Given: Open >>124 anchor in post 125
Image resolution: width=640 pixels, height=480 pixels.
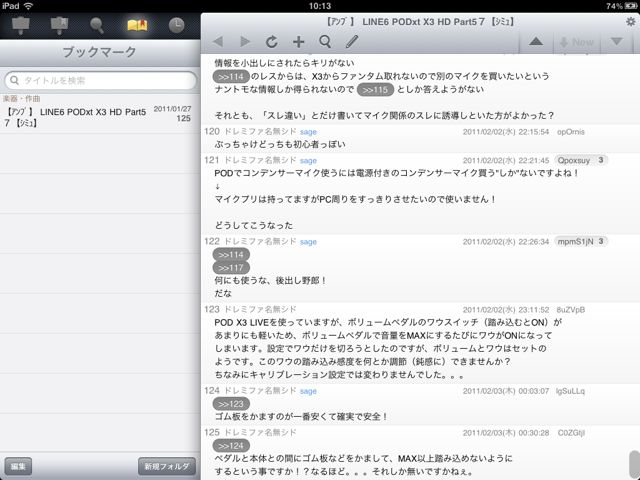Looking at the screenshot, I should [x=231, y=446].
